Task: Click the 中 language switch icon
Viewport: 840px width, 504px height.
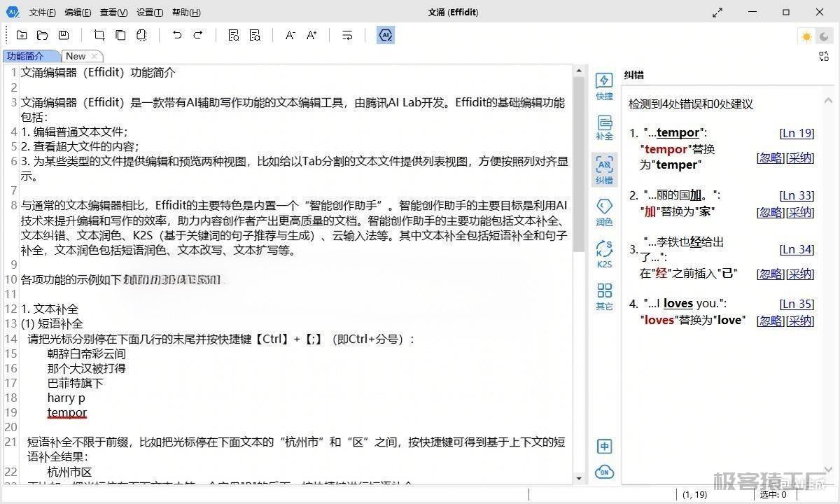Action: pos(604,447)
